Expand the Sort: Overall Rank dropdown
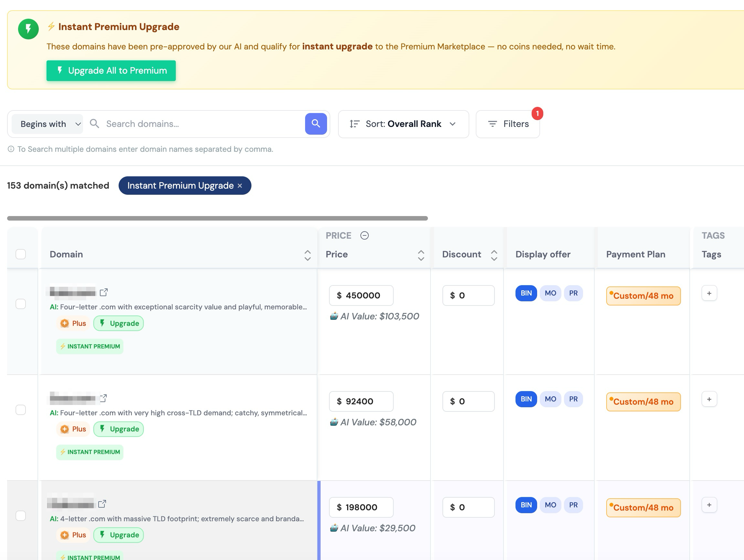Screen dimensions: 744x560 point(403,124)
